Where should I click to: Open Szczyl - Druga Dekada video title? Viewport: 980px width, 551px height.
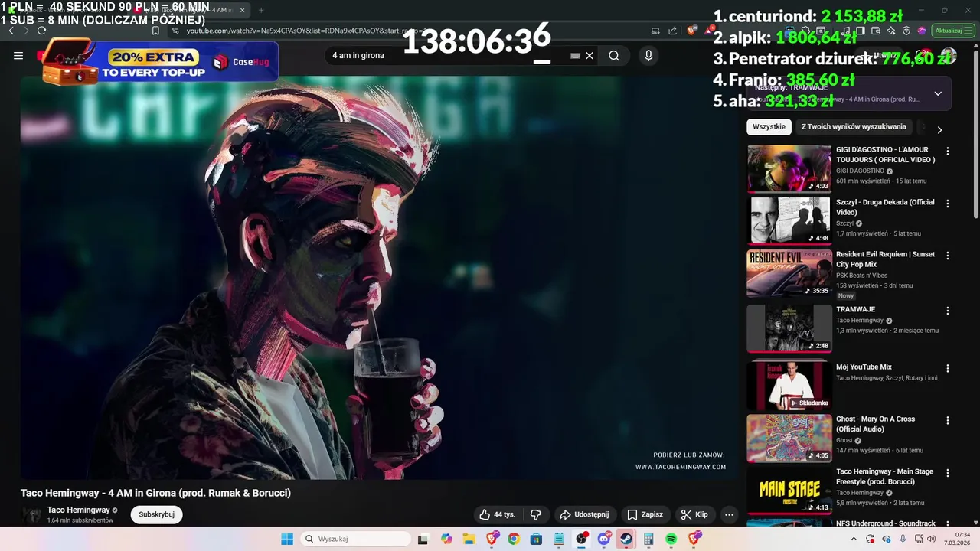(885, 207)
